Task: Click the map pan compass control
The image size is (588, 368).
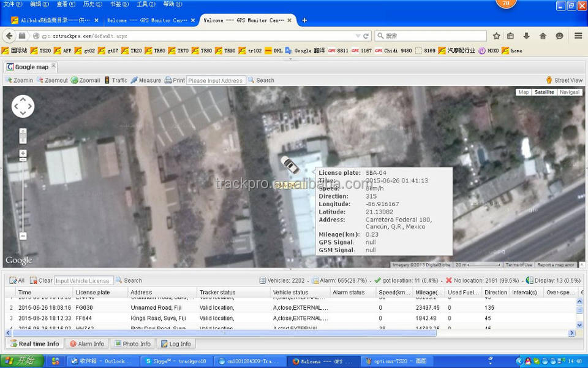Action: [x=23, y=107]
